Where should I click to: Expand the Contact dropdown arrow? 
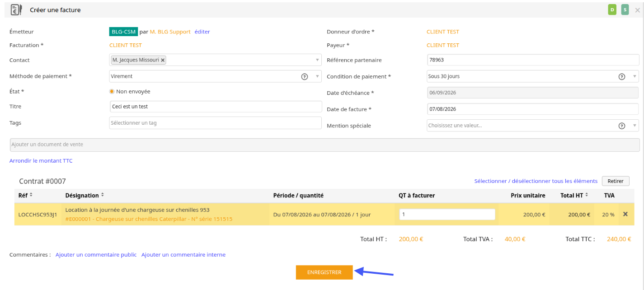coord(317,60)
